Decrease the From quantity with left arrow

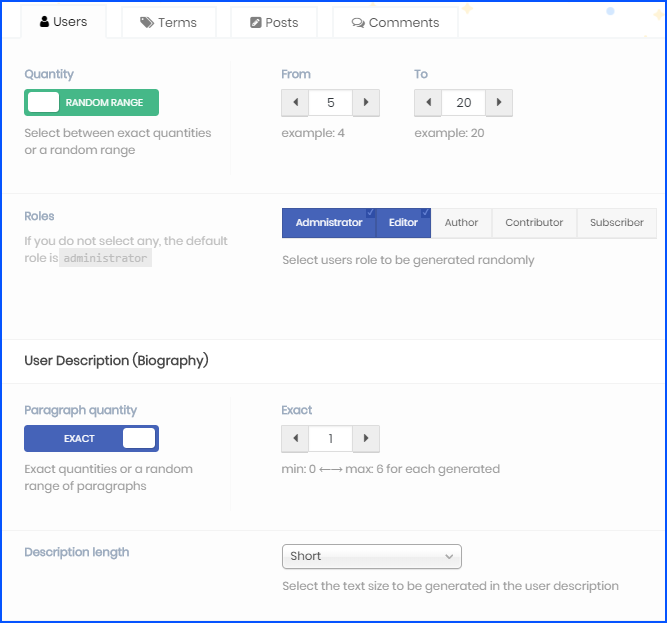[x=295, y=103]
